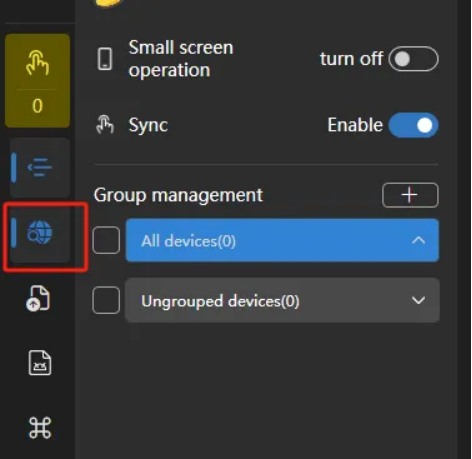Image resolution: width=472 pixels, height=459 pixels.
Task: Click the Small screen operation label
Action: tap(181, 59)
